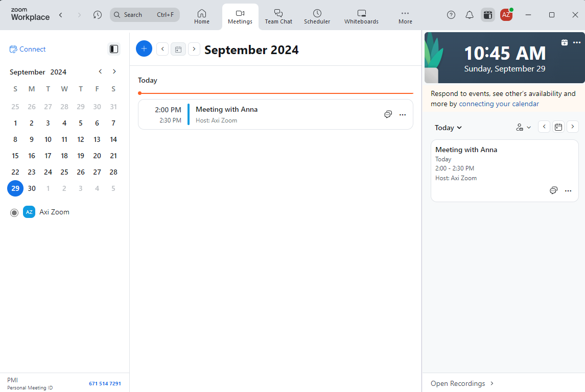Viewport: 585px width, 392px height.
Task: Expand Open Recordings chevron
Action: pos(492,383)
